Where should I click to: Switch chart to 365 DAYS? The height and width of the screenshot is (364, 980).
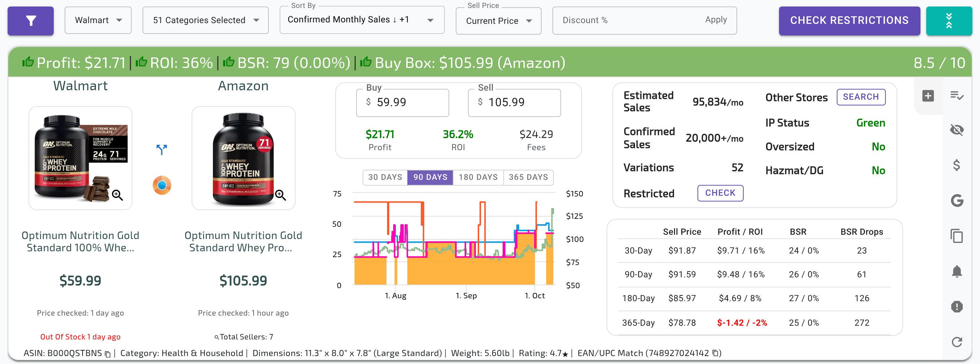coord(528,177)
